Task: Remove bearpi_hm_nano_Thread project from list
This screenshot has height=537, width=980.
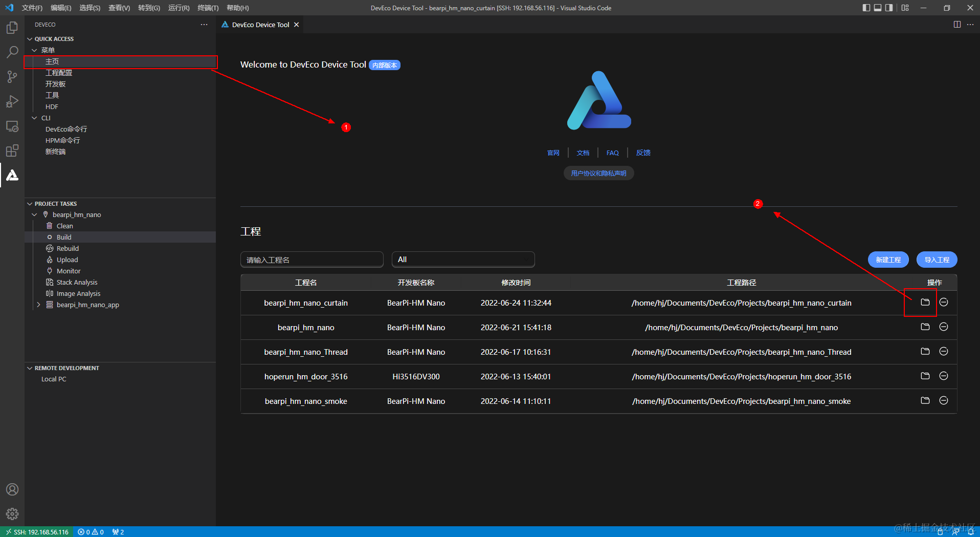Action: point(944,351)
